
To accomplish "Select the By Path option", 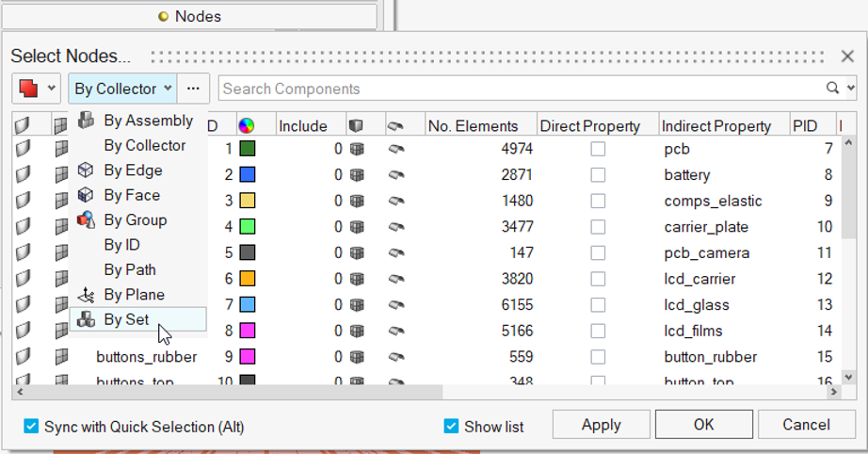I will [x=137, y=269].
